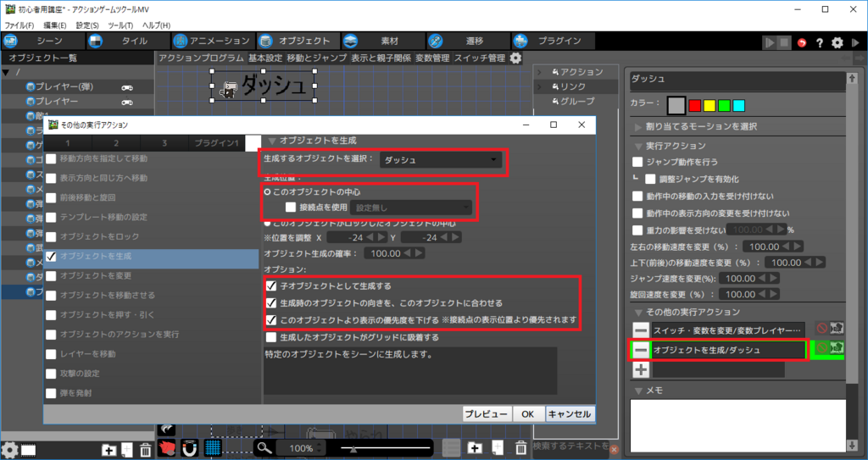Remove the スイッチ・変数を変更 action with minus
868x460 pixels.
point(641,330)
